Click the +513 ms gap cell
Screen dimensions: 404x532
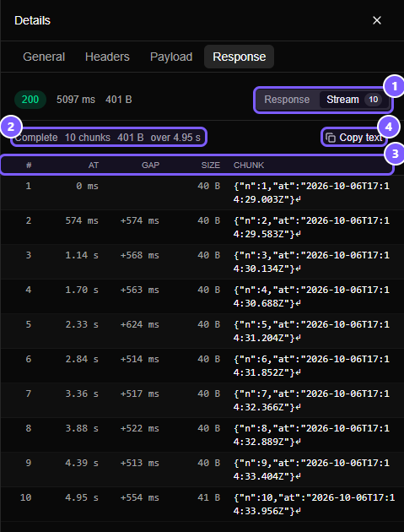tap(140, 463)
